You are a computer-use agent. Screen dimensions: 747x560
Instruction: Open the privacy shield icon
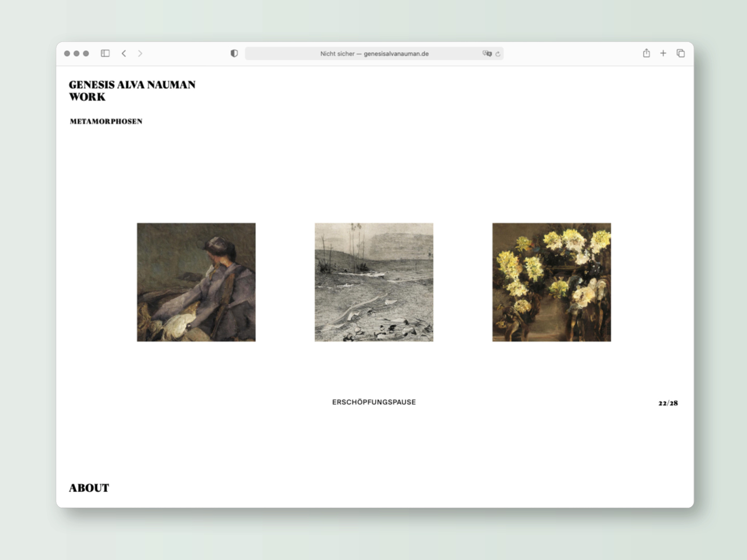click(x=234, y=53)
